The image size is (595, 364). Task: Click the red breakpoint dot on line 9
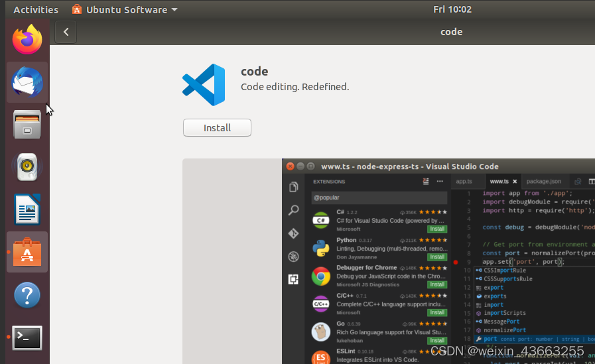click(x=456, y=262)
